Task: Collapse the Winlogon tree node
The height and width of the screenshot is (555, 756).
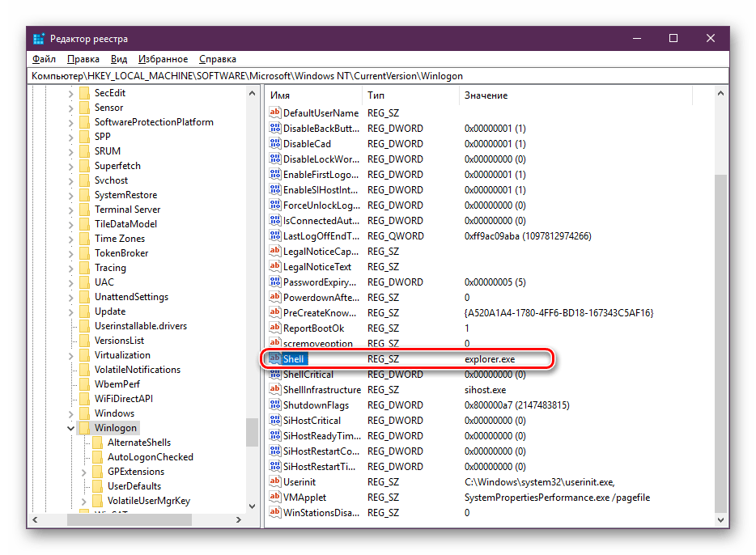Action: point(70,428)
